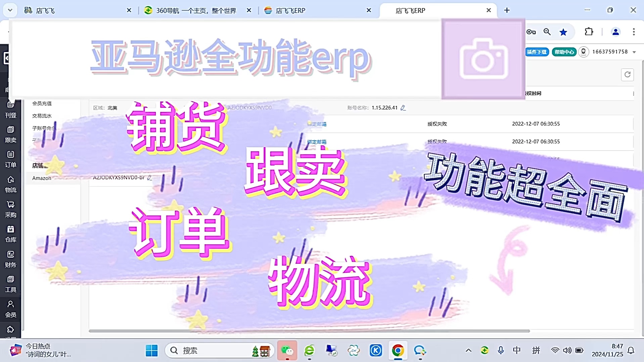Click the taskbar 搜索 box
Image resolution: width=644 pixels, height=362 pixels.
click(220, 350)
